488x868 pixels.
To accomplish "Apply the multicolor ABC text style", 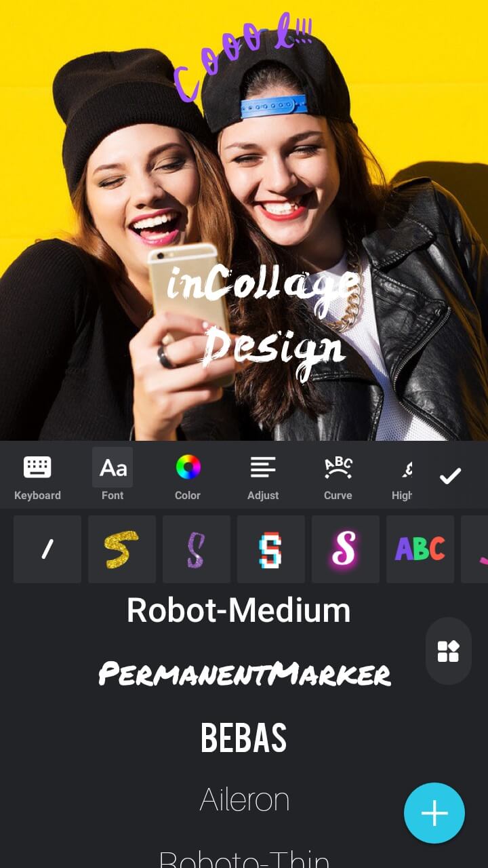I will pos(420,549).
